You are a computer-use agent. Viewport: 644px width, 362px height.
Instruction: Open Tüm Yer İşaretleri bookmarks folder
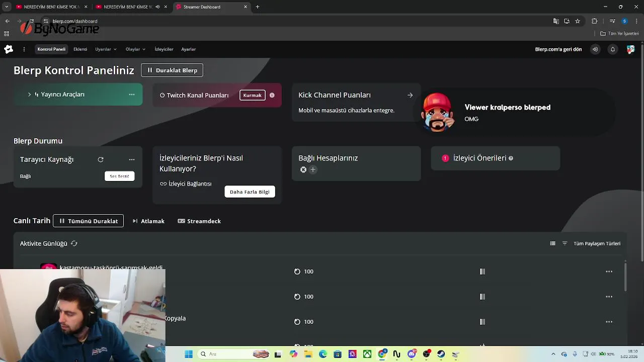619,34
